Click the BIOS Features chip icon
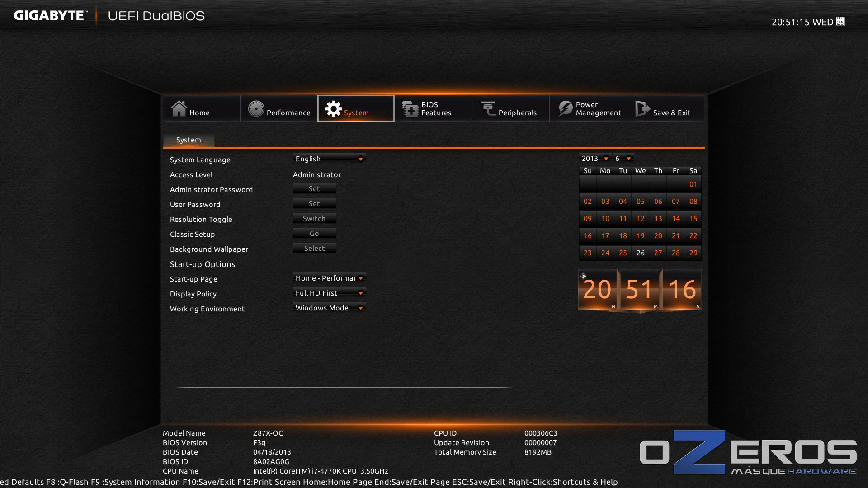The height and width of the screenshot is (488, 868). 410,109
